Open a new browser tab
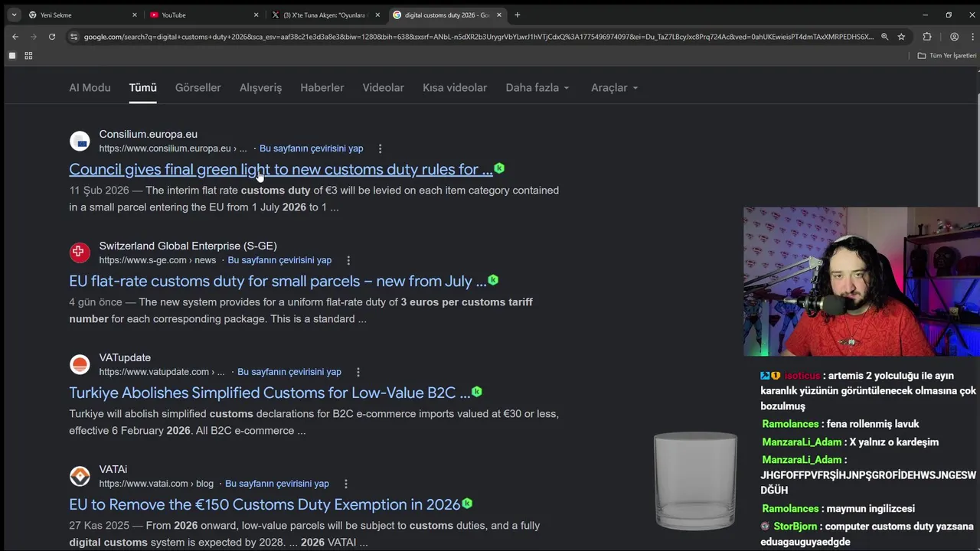980x551 pixels. click(x=518, y=15)
